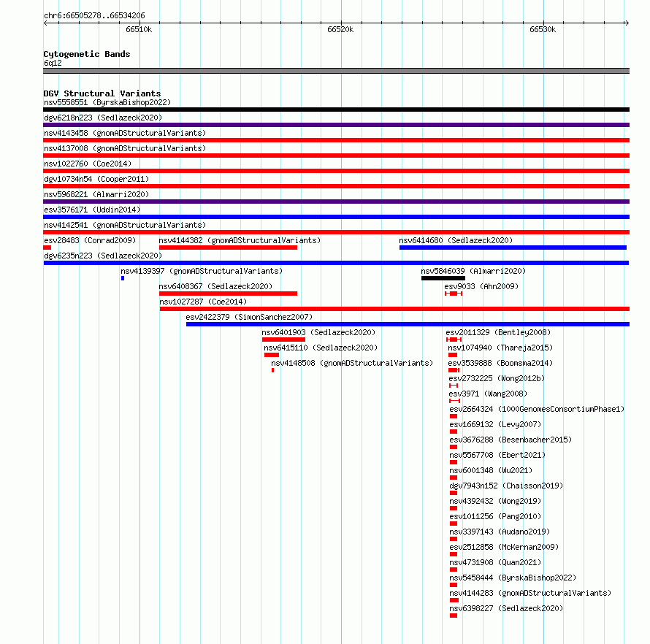Click the nsv6401903 (Sedlazeck2020) label
The width and height of the screenshot is (650, 644).
pos(318,332)
